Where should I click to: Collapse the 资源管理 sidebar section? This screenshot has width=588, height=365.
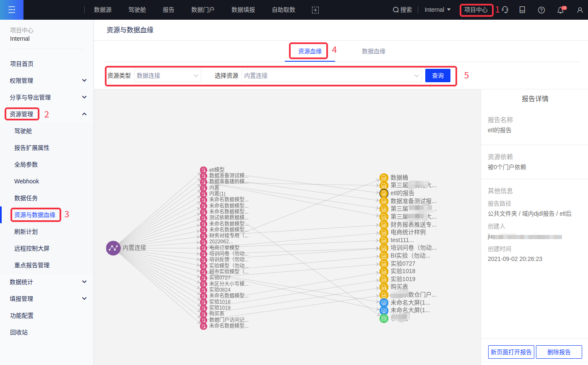(x=84, y=114)
